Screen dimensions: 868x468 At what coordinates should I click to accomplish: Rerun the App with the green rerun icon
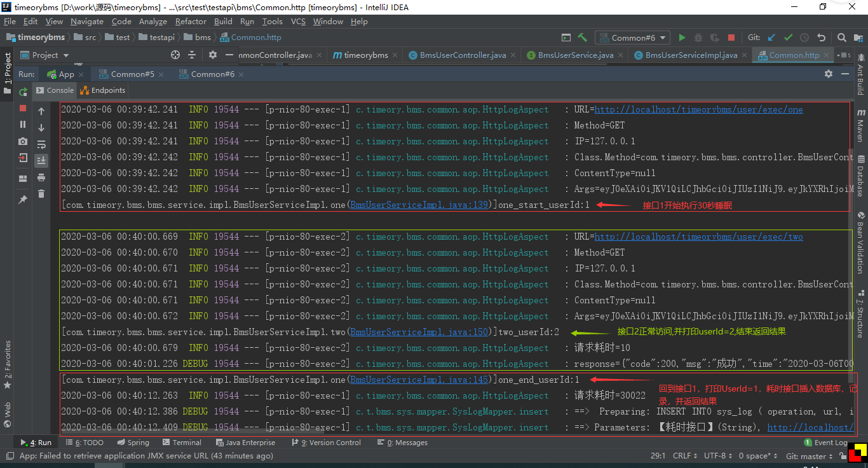pyautogui.click(x=23, y=92)
